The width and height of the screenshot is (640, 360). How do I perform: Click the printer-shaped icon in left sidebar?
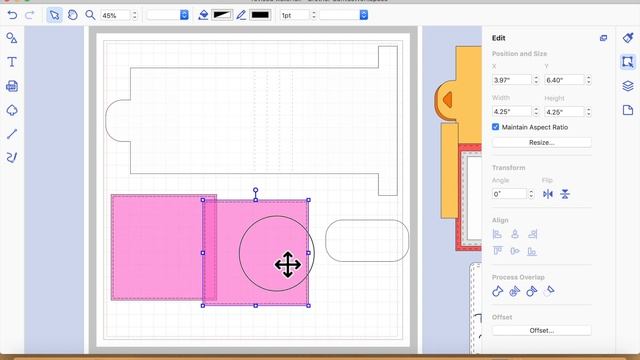coord(12,86)
